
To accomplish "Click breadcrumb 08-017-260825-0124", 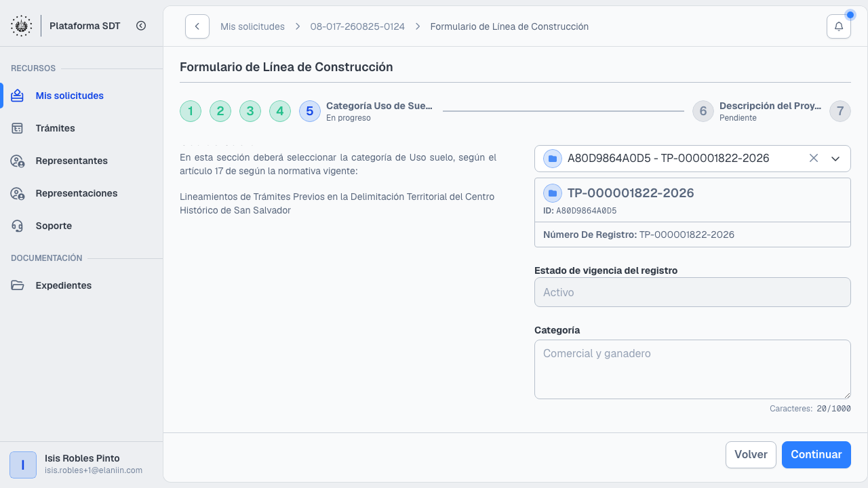I will click(x=357, y=26).
